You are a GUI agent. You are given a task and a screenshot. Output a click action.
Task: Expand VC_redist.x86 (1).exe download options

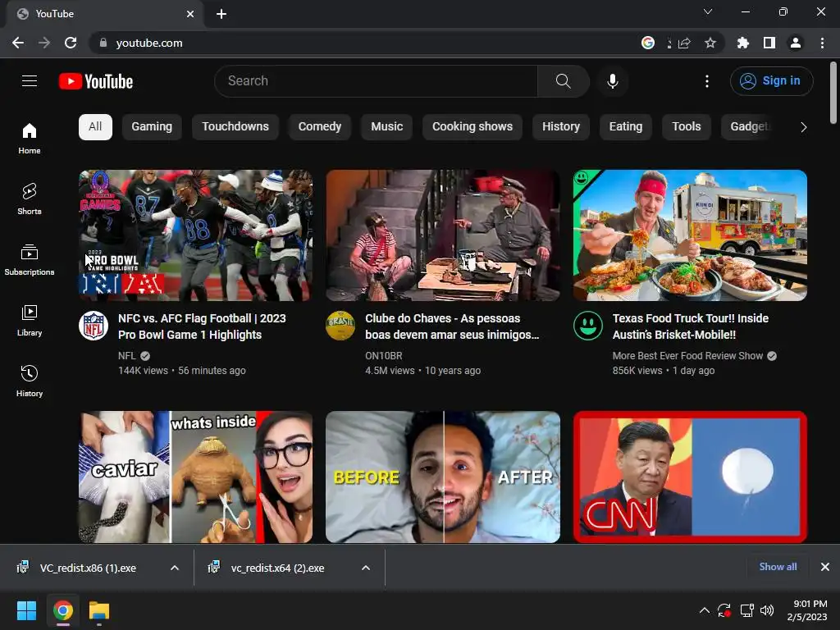click(175, 568)
